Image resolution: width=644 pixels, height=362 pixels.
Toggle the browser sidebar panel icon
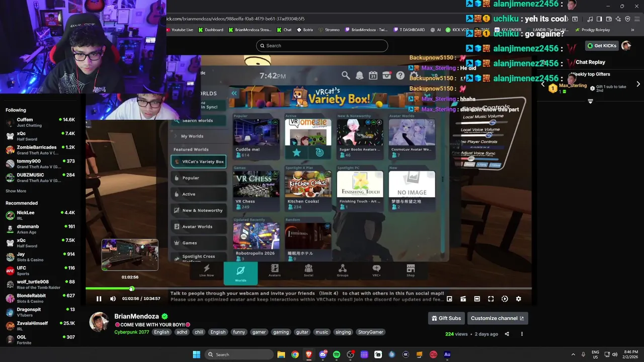(599, 19)
